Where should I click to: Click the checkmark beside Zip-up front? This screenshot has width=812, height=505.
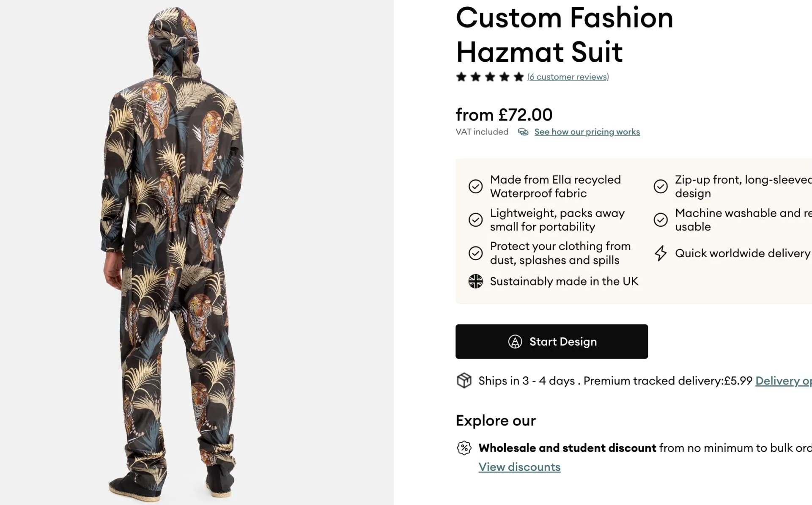[x=661, y=186]
